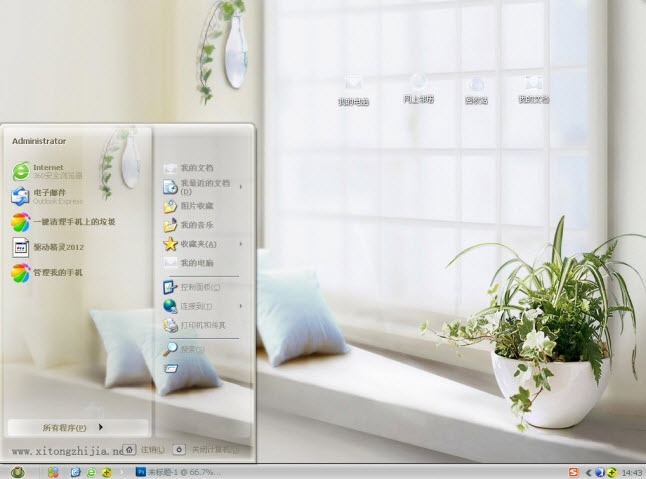Select 连接到(T) globe item
The width and height of the screenshot is (646, 479).
188,306
